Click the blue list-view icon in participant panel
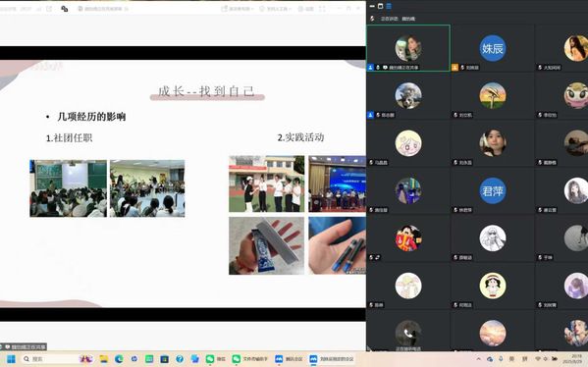 pos(389,6)
